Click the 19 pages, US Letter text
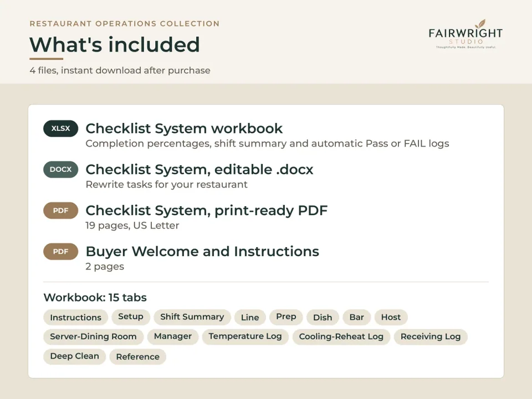Image resolution: width=532 pixels, height=399 pixels. (132, 226)
